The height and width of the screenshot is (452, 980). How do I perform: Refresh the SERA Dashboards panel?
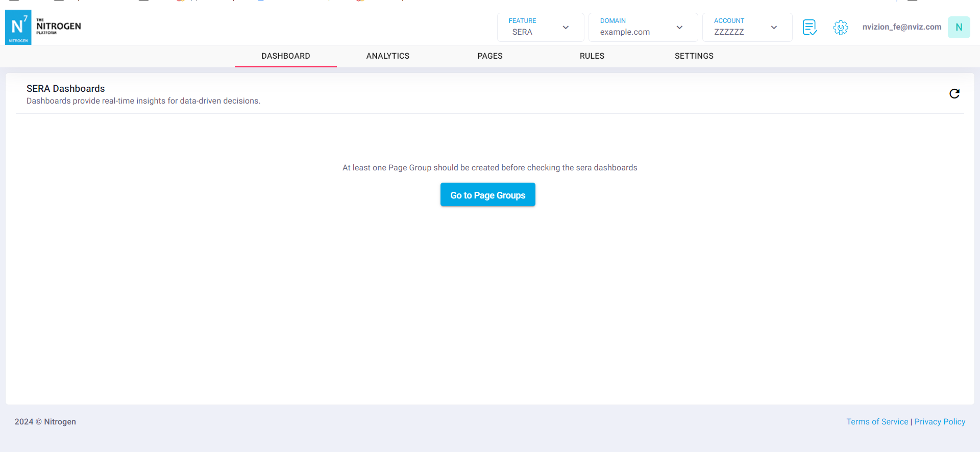click(x=954, y=93)
